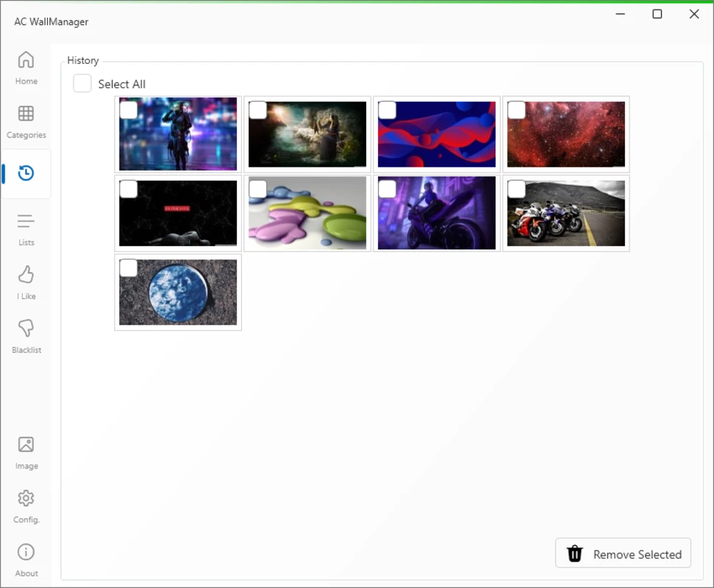Tick checkbox on purple neon motorcycle wallpaper
The height and width of the screenshot is (588, 714).
(387, 190)
